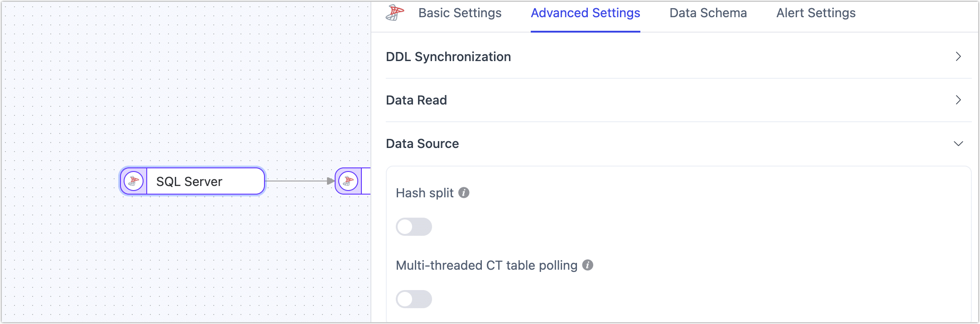Image resolution: width=980 pixels, height=324 pixels.
Task: Open the Hash split info icon
Action: [x=463, y=192]
